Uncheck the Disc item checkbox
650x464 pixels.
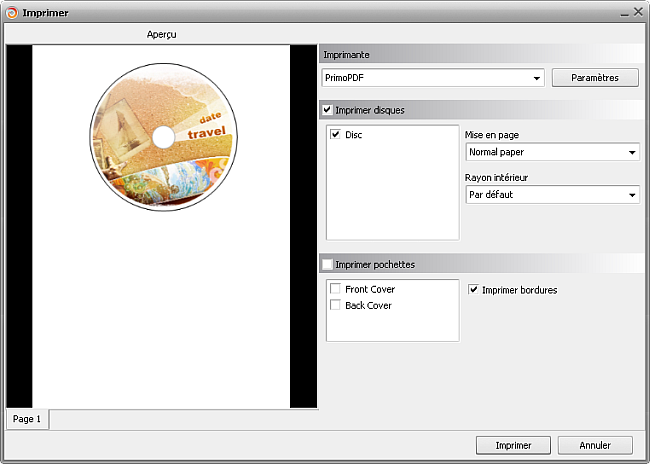click(335, 134)
